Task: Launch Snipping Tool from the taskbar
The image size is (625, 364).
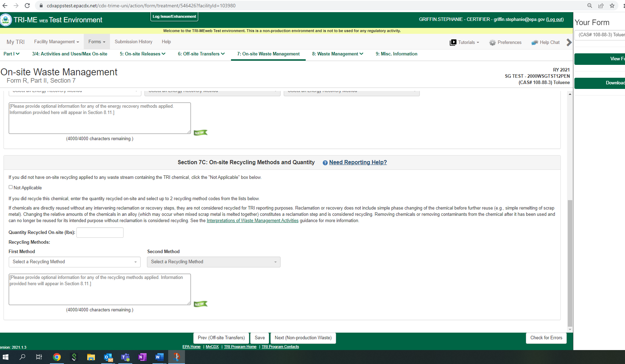Action: pyautogui.click(x=177, y=357)
